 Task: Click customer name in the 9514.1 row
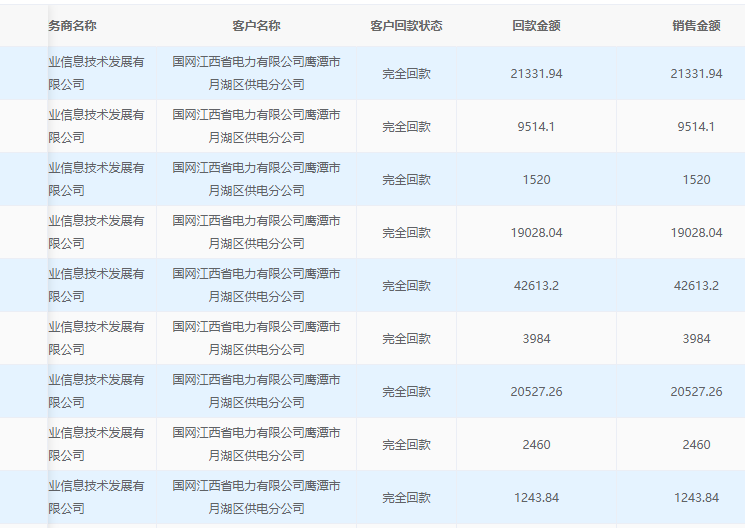click(x=256, y=126)
